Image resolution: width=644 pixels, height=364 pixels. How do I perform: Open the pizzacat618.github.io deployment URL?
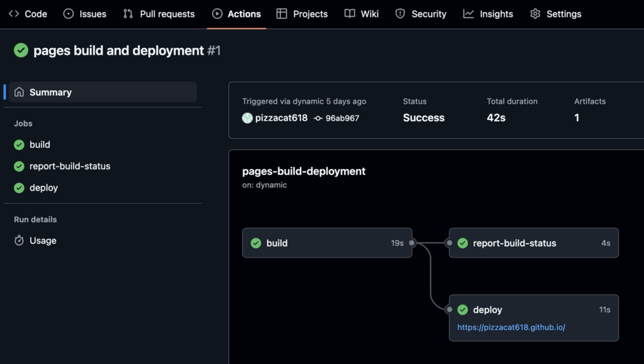(x=511, y=327)
